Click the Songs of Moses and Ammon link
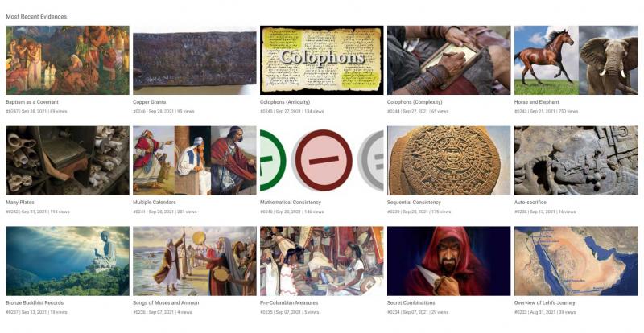 (166, 303)
